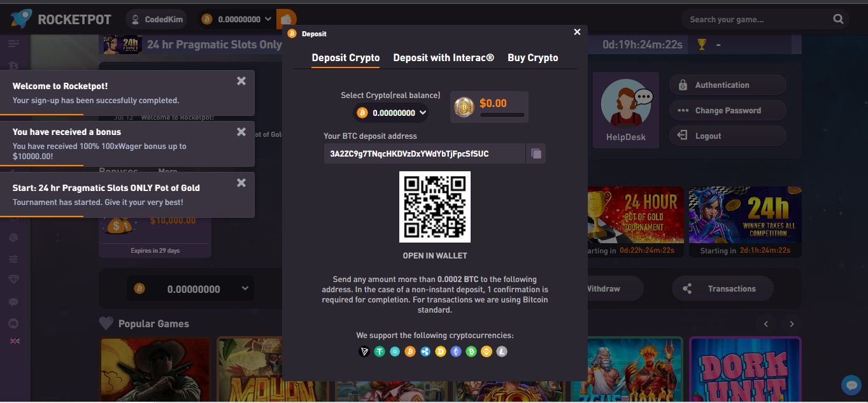Open the Select Crypto dropdown in Deposit dialog
This screenshot has height=403, width=868.
tap(390, 113)
